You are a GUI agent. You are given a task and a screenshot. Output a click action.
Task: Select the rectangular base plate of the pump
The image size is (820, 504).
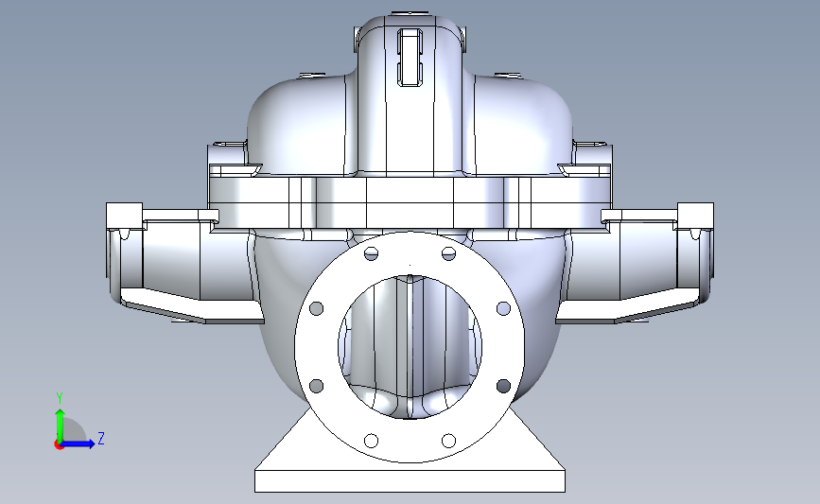pyautogui.click(x=410, y=481)
